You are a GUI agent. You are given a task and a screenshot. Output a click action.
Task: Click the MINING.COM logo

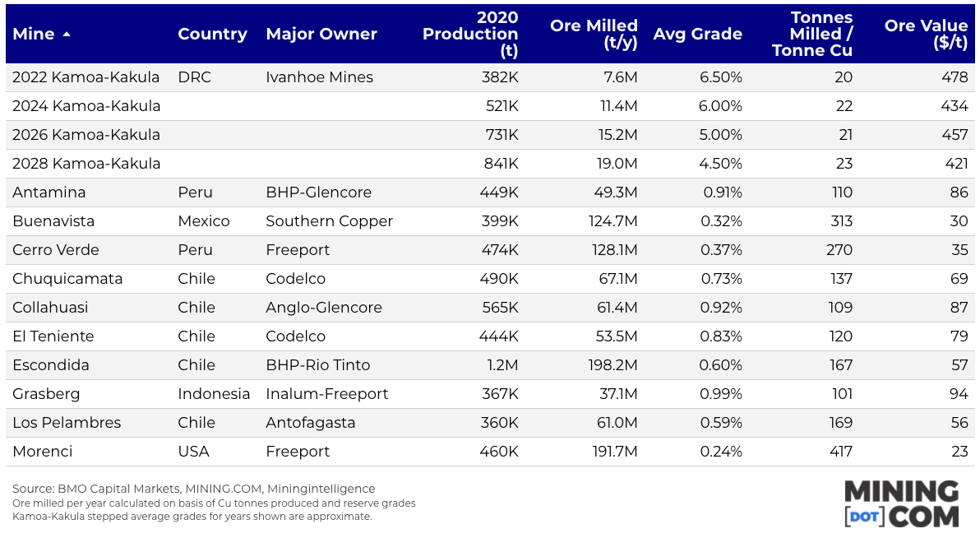pos(901,503)
